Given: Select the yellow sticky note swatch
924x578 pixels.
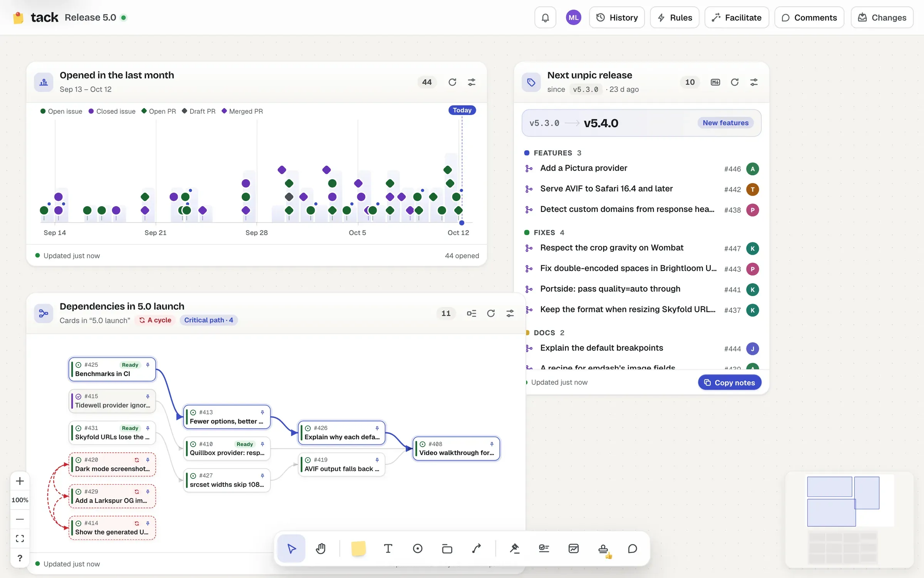Looking at the screenshot, I should (358, 548).
